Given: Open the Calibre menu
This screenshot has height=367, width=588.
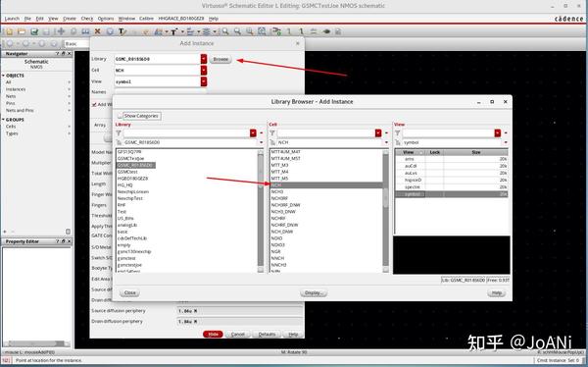Looking at the screenshot, I should pyautogui.click(x=147, y=19).
